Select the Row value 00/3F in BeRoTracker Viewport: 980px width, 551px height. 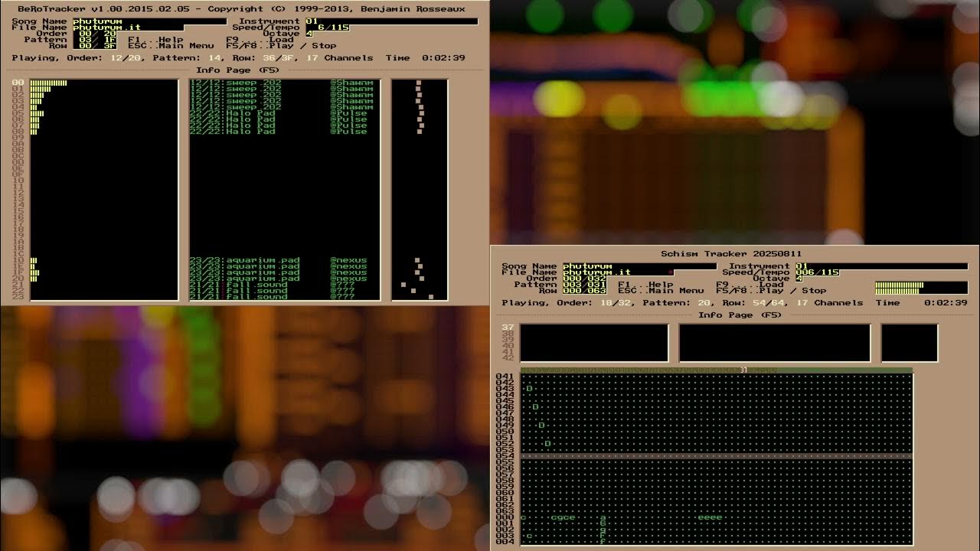[94, 46]
